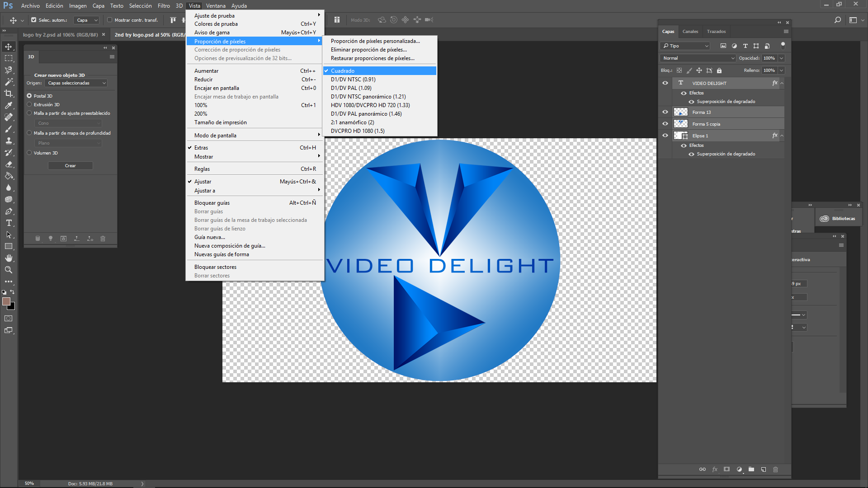Select the Path Selection tool
Viewport: 868px width, 488px height.
[9, 235]
